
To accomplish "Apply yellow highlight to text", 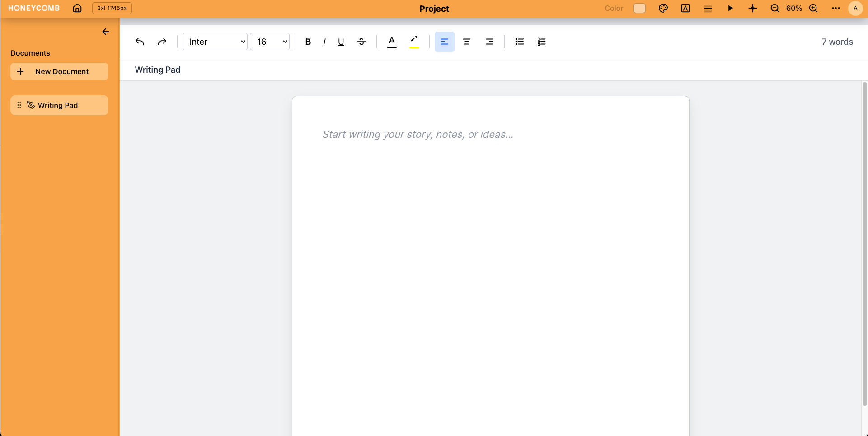I will (414, 42).
